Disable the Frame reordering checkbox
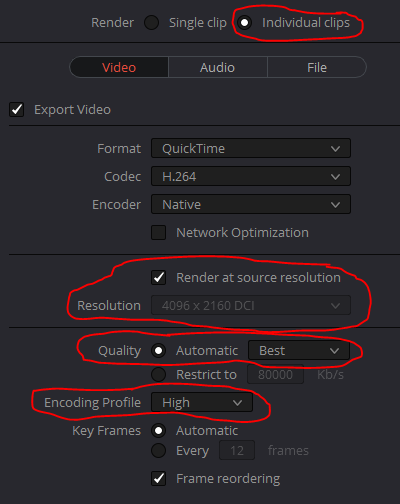This screenshot has width=400, height=504. pyautogui.click(x=158, y=479)
